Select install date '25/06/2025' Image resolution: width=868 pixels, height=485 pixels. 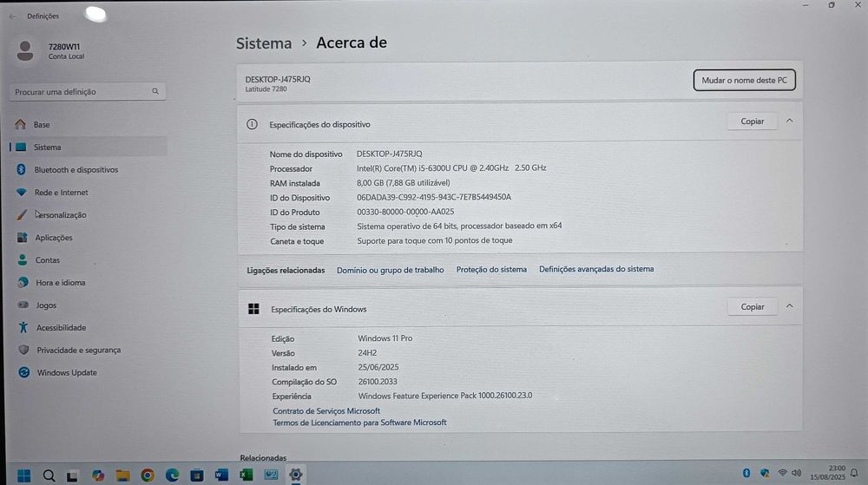(x=378, y=367)
